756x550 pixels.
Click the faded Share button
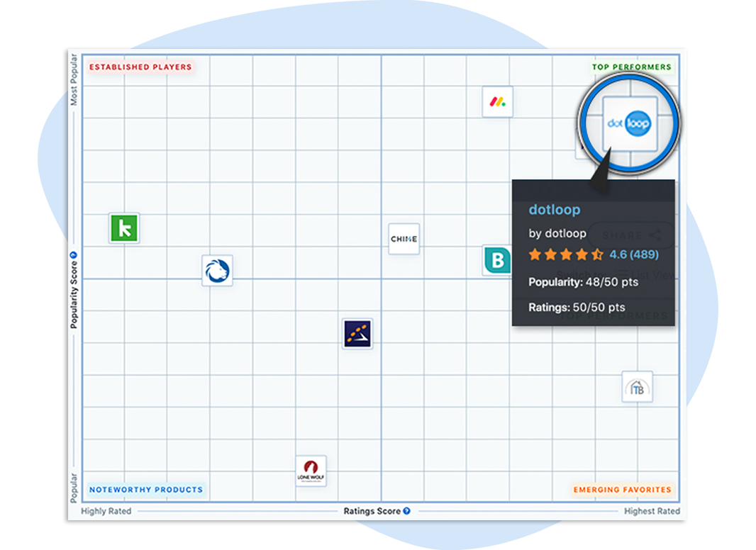[x=631, y=235]
